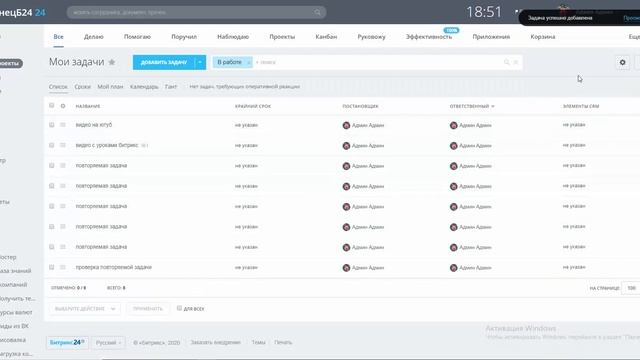Click the 'Постановщик' column header
Screen dimensions: 640x360
click(x=360, y=106)
